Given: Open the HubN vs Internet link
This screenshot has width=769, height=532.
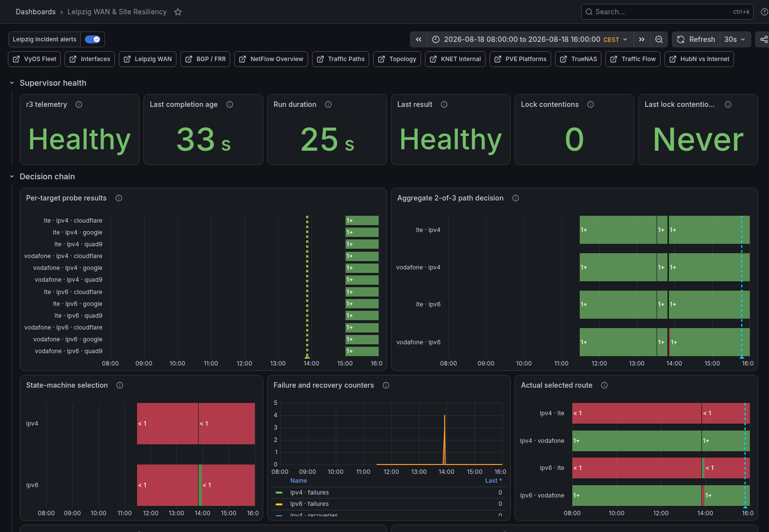Looking at the screenshot, I should point(699,59).
